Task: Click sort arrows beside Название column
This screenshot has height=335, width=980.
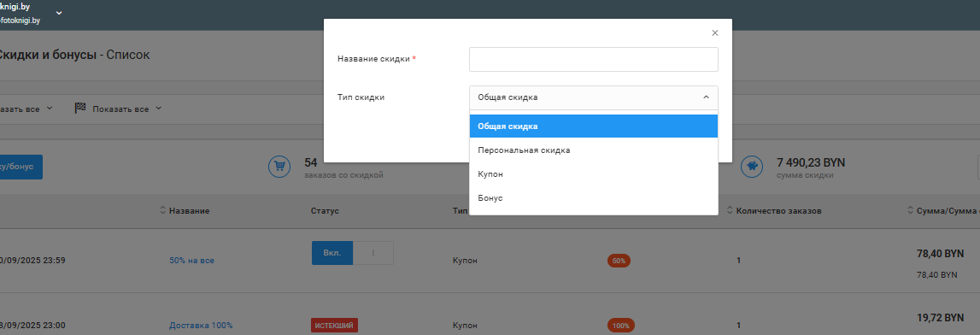Action: pyautogui.click(x=163, y=210)
